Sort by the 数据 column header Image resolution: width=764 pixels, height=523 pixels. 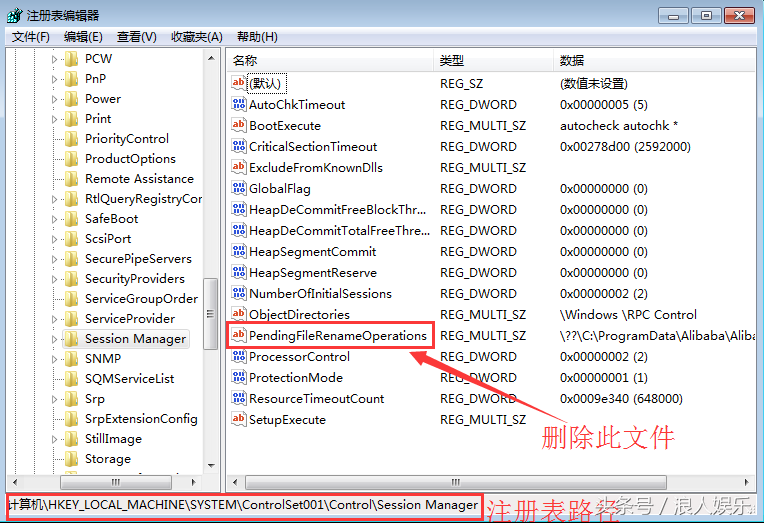pyautogui.click(x=655, y=60)
